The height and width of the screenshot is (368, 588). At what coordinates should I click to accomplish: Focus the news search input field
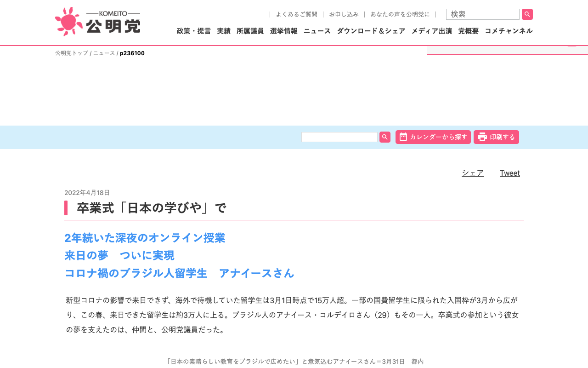(x=339, y=137)
